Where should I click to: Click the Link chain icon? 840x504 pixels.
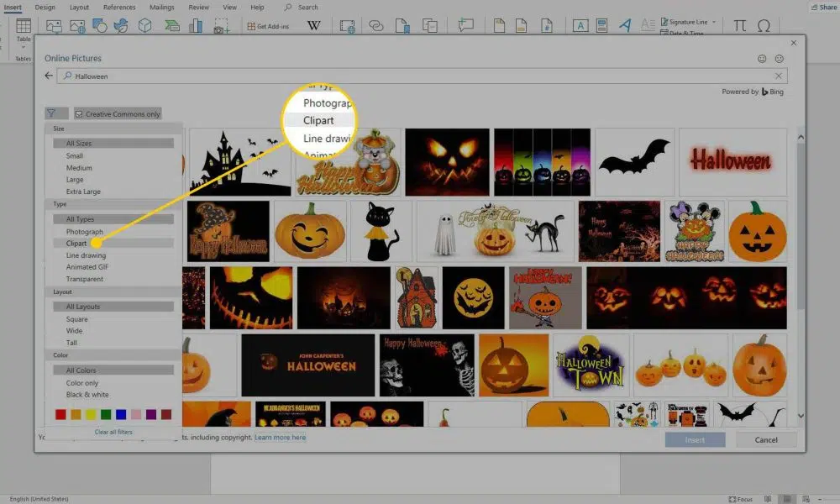tap(376, 26)
